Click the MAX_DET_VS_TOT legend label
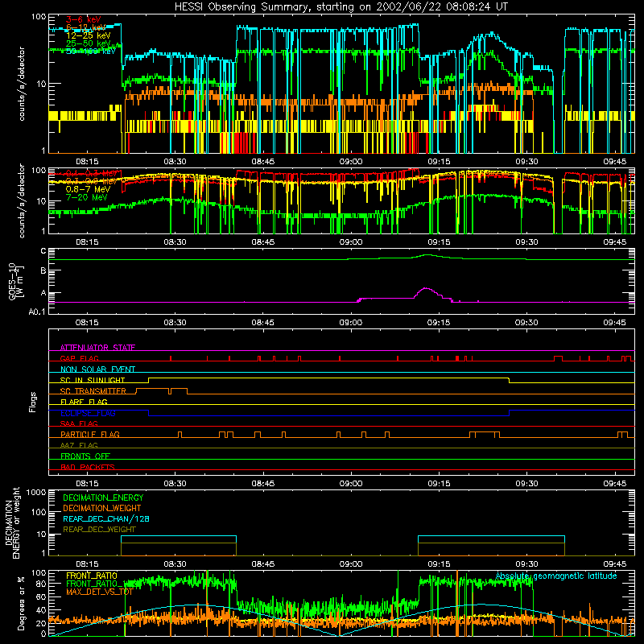This screenshot has width=644, height=644. click(x=100, y=592)
